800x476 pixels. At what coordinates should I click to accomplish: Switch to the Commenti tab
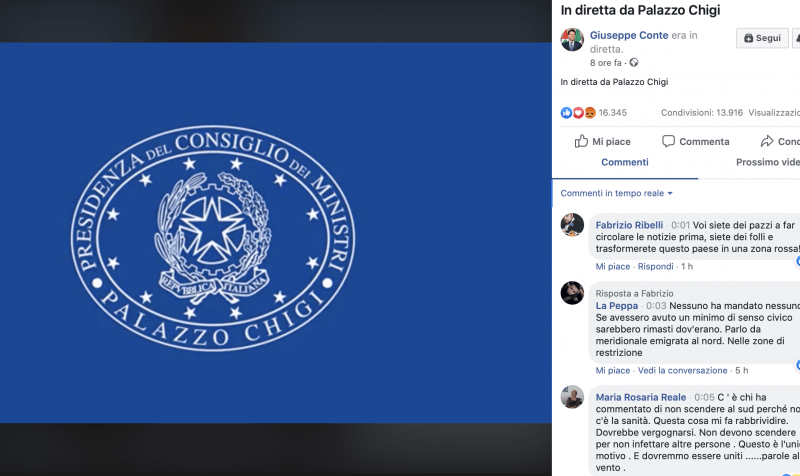coord(624,162)
